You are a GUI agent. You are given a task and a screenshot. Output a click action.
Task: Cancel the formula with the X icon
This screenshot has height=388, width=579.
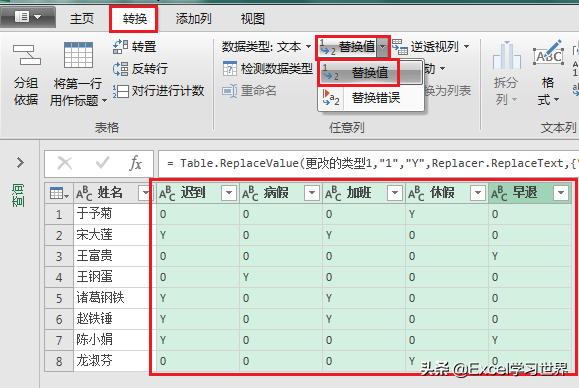pos(65,163)
